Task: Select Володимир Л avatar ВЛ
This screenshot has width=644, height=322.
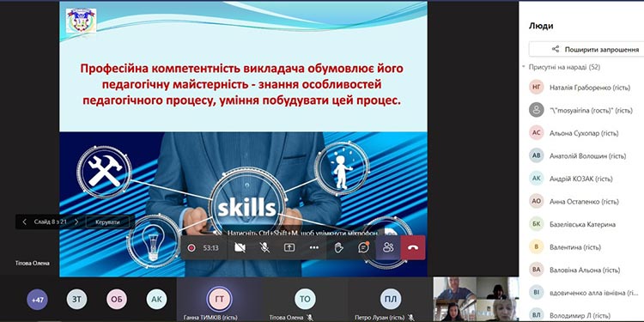Action: pyautogui.click(x=537, y=315)
